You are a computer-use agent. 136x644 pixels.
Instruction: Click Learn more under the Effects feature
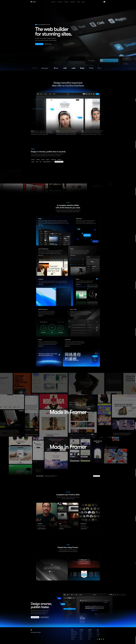[x=73, y=255]
